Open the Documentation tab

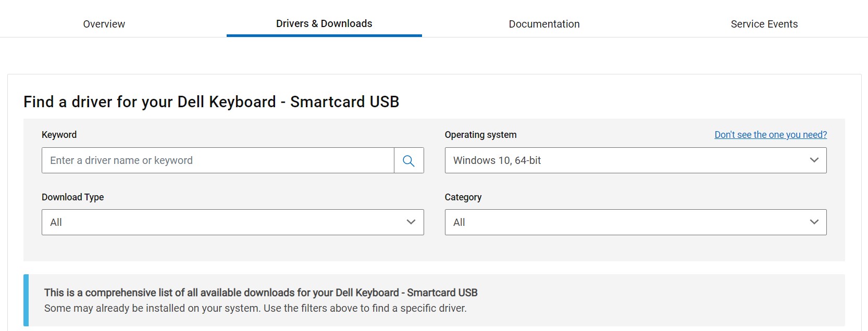tap(544, 24)
